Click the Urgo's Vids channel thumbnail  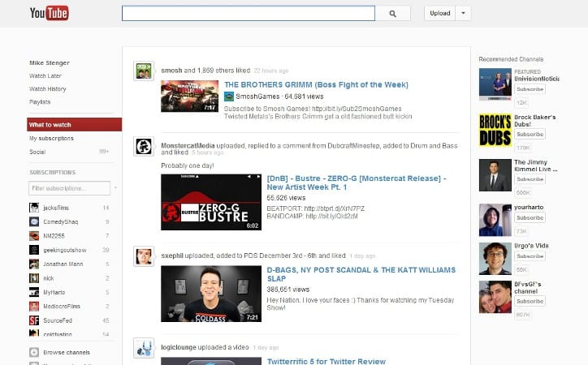pos(495,259)
